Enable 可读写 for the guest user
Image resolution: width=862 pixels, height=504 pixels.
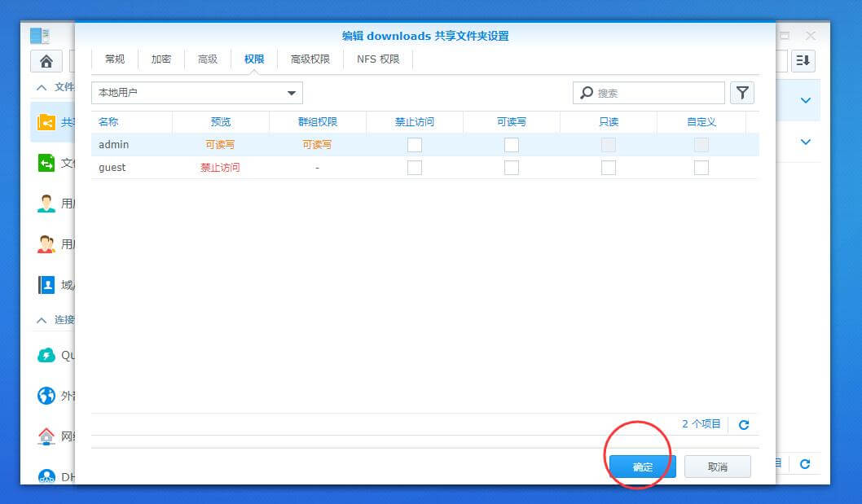click(512, 168)
